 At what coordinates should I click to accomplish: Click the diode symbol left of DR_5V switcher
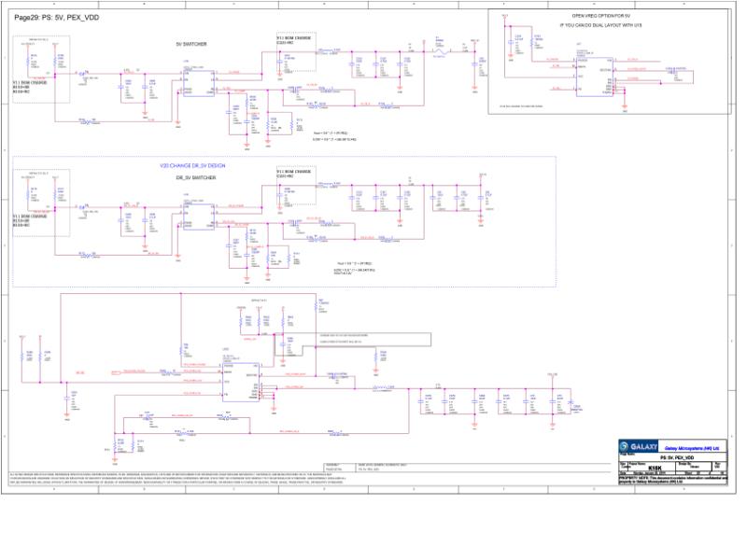[82, 207]
